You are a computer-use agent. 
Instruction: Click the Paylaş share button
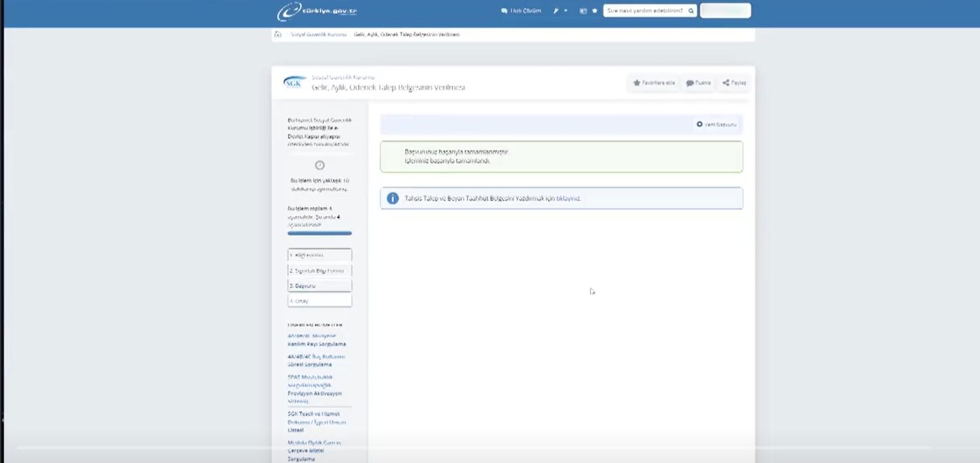click(x=734, y=83)
